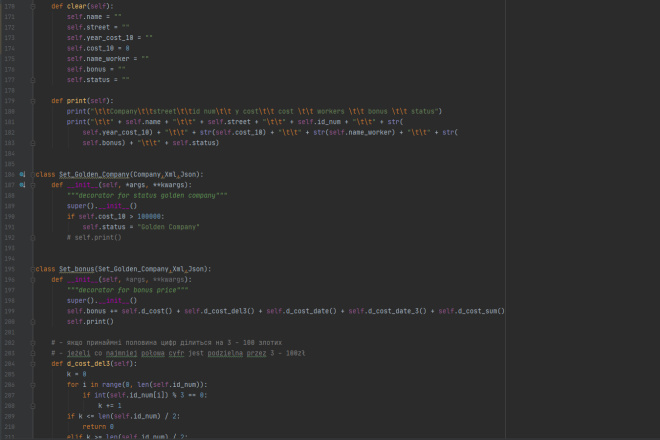This screenshot has height=440, width=660.
Task: Click the def clear(self) definition
Action: point(82,6)
